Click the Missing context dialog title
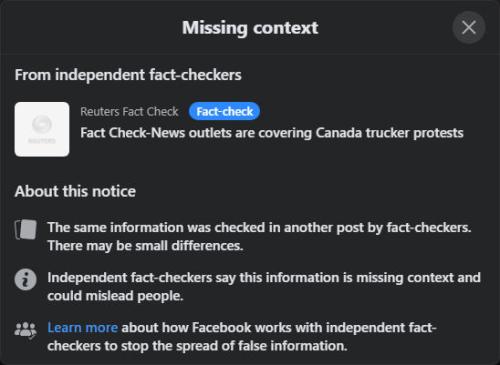500x365 pixels. click(x=250, y=28)
